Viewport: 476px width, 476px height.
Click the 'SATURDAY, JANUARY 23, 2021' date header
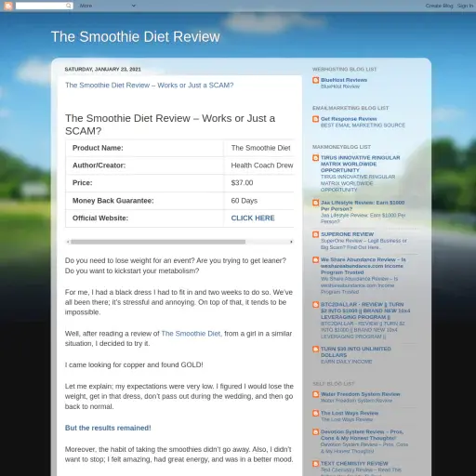103,69
